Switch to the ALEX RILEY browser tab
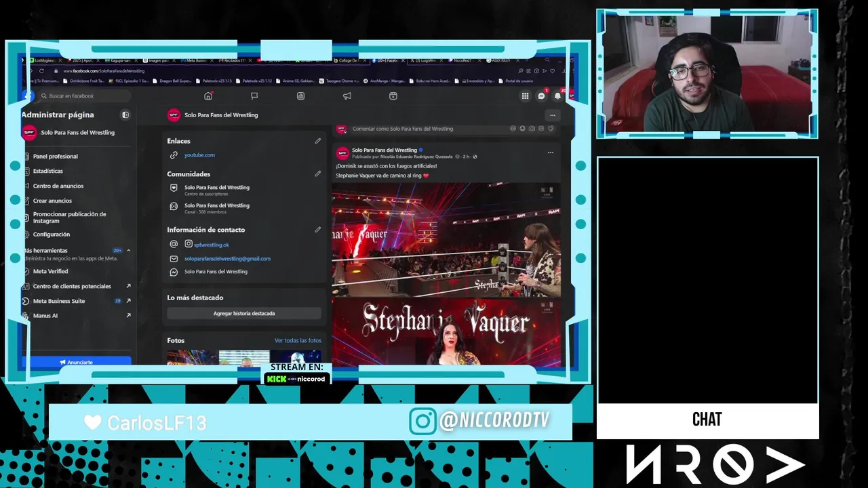868x488 pixels. [502, 60]
